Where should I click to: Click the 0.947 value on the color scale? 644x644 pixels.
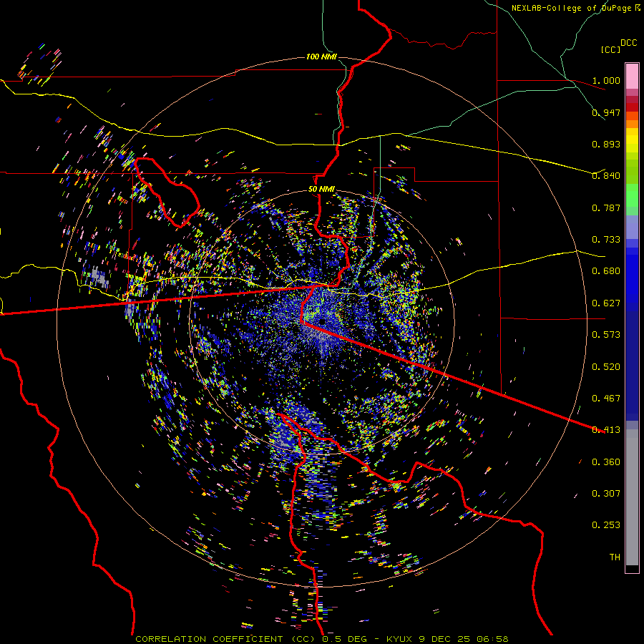606,112
